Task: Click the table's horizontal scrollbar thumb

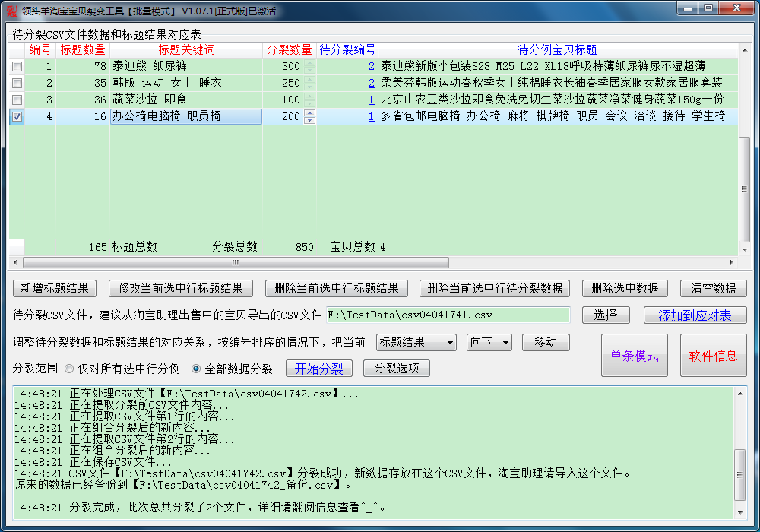Action: coord(236,262)
